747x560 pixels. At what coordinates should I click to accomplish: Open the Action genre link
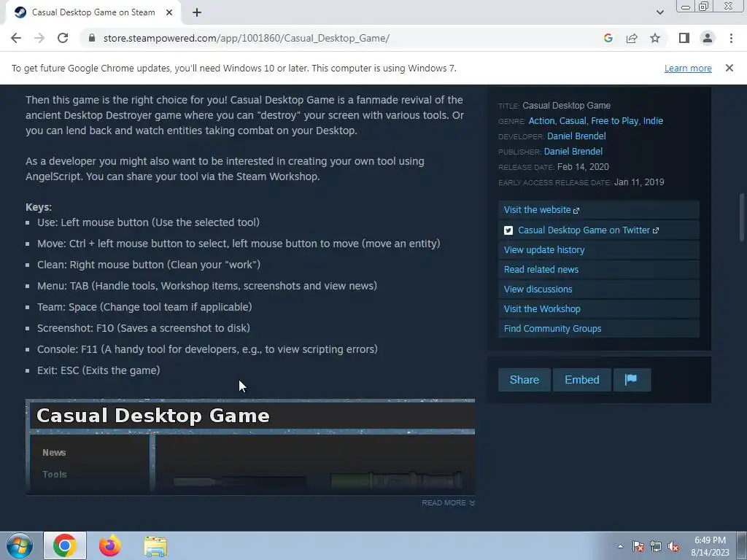point(541,121)
